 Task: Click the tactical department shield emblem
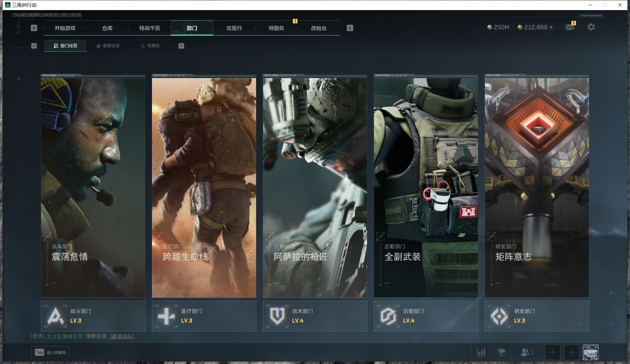tap(277, 316)
